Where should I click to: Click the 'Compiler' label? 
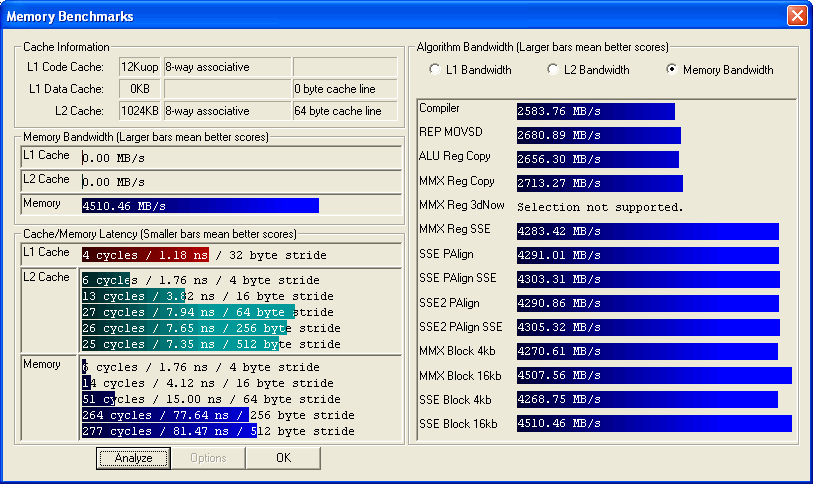point(439,108)
